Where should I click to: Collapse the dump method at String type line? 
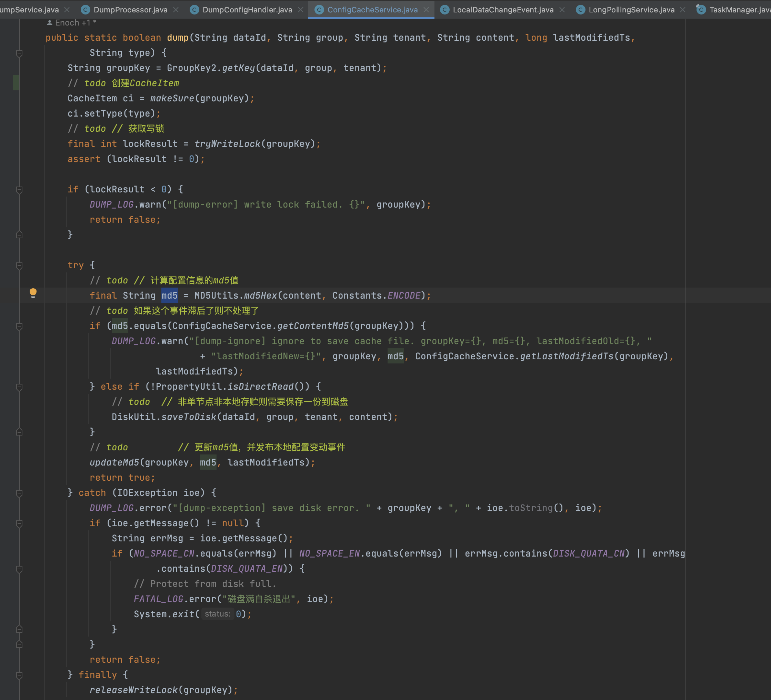click(19, 53)
